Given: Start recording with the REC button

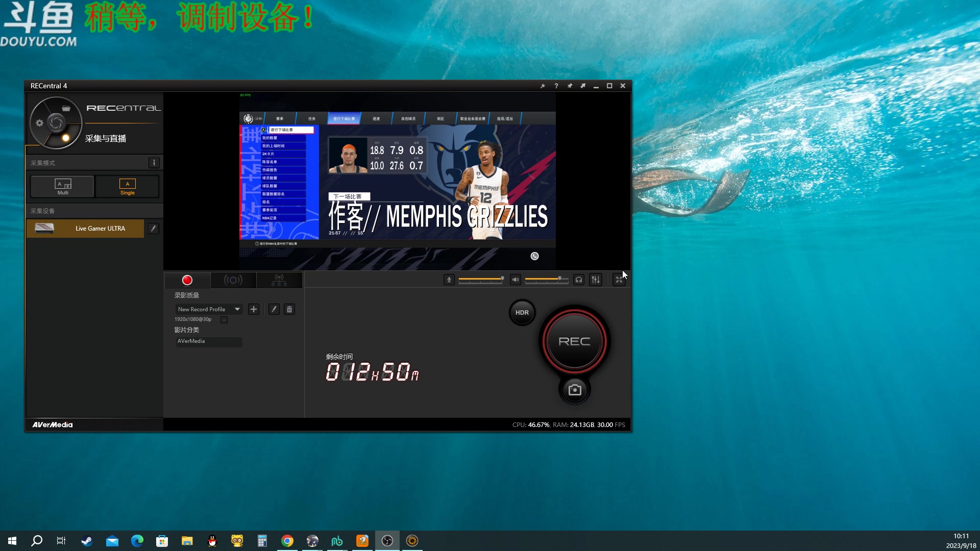Looking at the screenshot, I should [575, 341].
